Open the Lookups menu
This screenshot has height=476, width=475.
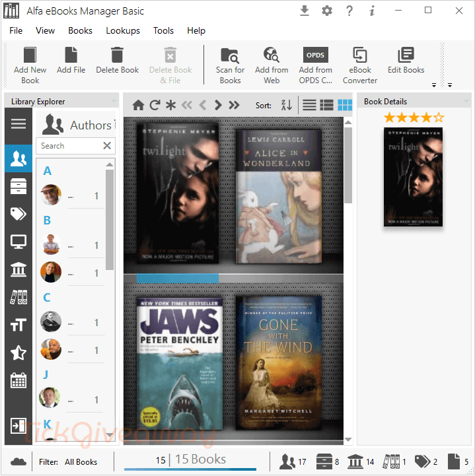click(x=123, y=30)
